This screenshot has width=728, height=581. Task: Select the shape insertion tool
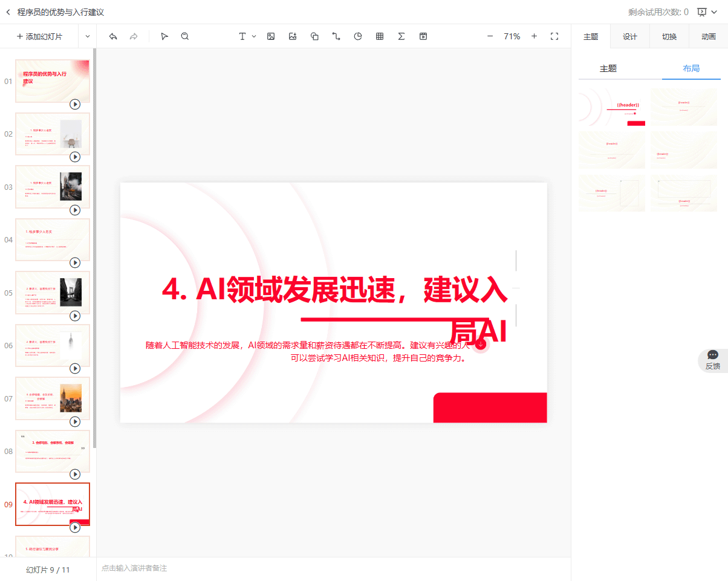pyautogui.click(x=314, y=36)
